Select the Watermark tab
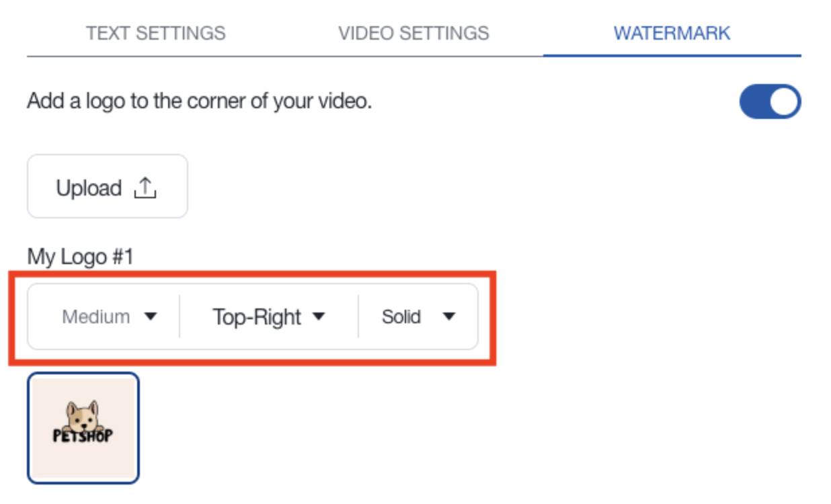831x504 pixels. 672,33
